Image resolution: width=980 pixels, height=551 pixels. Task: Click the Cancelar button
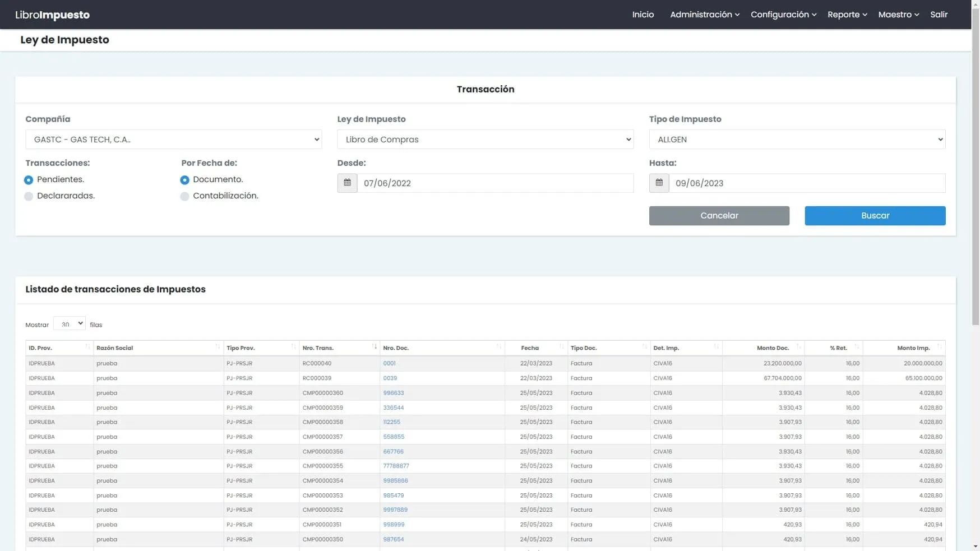tap(719, 215)
